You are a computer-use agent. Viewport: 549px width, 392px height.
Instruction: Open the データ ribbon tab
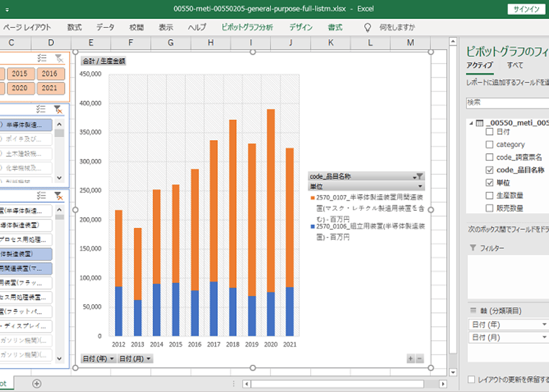pyautogui.click(x=105, y=27)
